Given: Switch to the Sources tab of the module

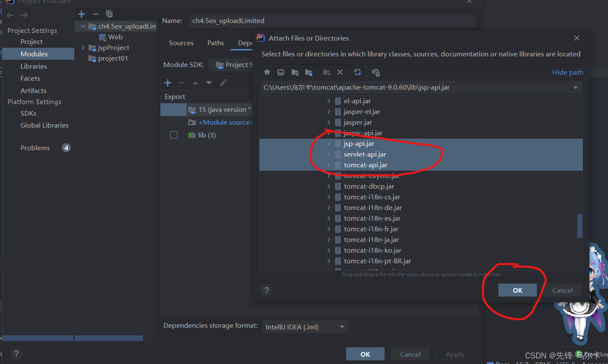Looking at the screenshot, I should [181, 43].
